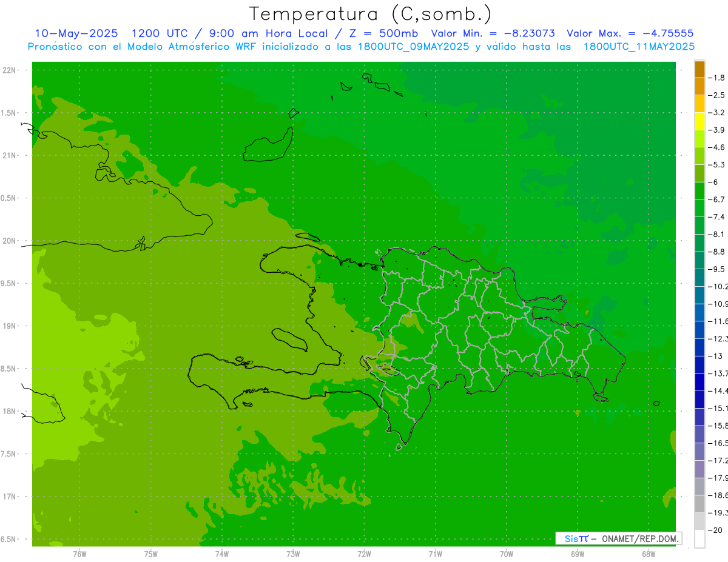The image size is (728, 562).
Task: Click the '17N' latitude label
Action: pyautogui.click(x=8, y=497)
